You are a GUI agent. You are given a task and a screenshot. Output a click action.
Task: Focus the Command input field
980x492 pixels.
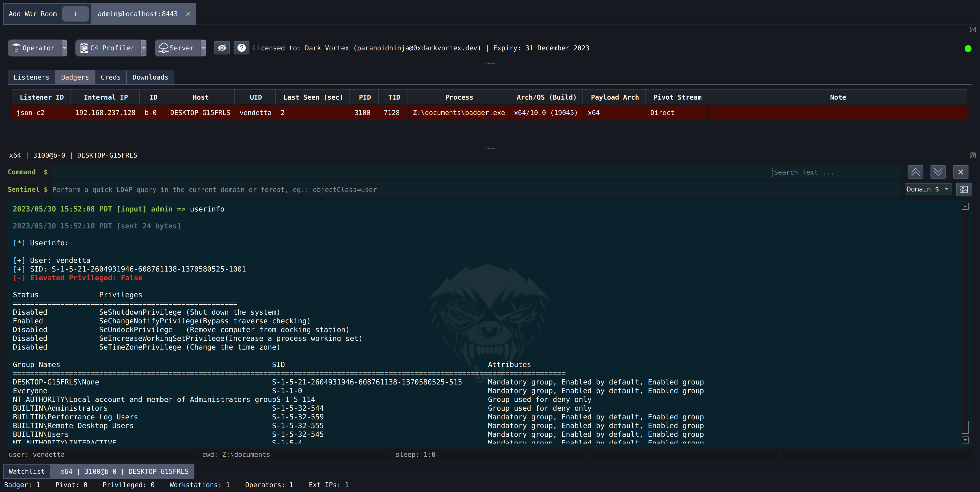[411, 172]
